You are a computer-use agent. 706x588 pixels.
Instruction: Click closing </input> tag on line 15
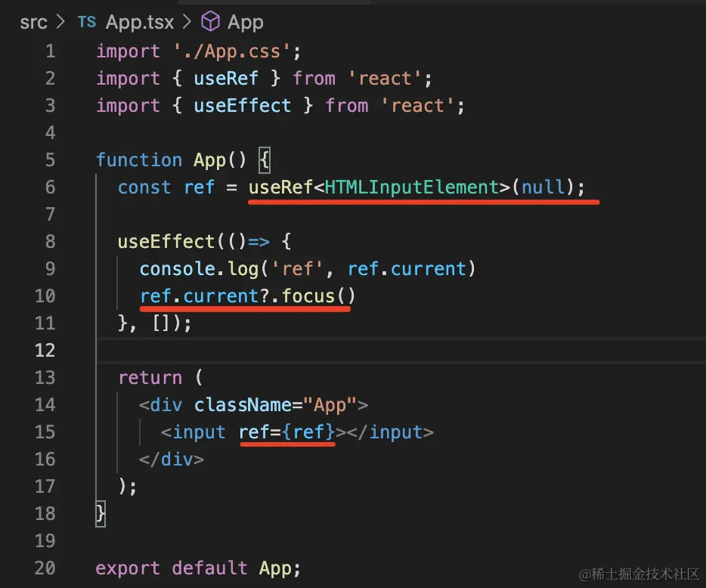390,432
